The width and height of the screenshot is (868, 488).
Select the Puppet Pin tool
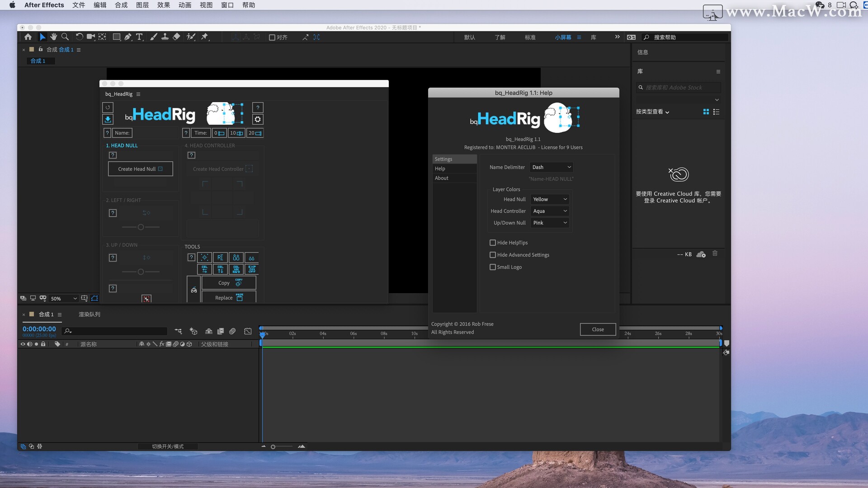point(205,37)
